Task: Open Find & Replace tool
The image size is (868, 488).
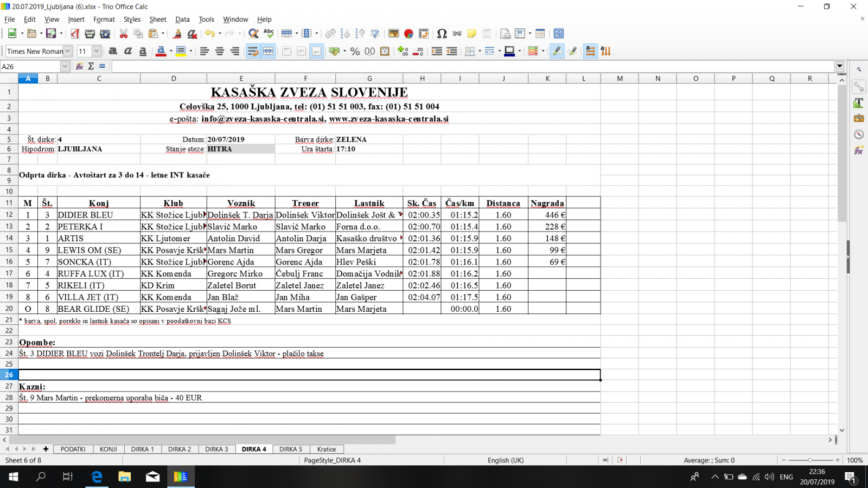Action: coord(253,34)
